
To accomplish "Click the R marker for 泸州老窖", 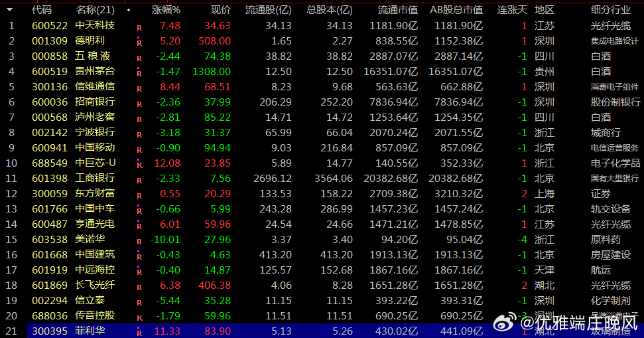I will (x=139, y=120).
